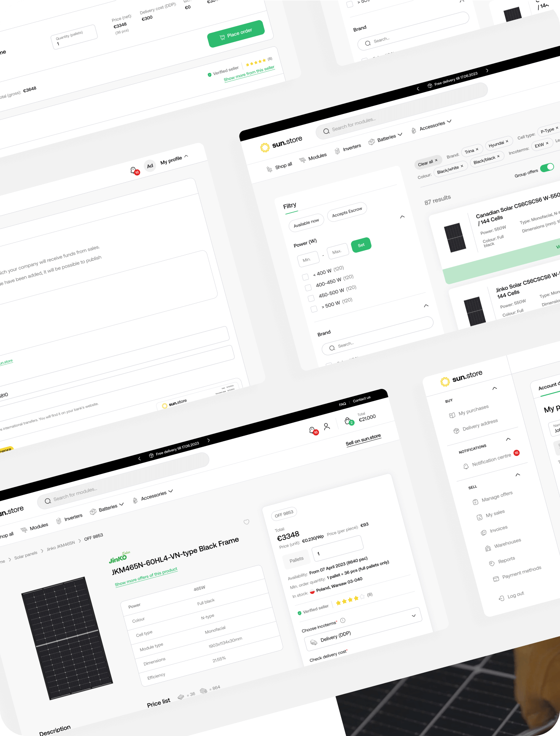Collapse the Filtry filter section chevron
The height and width of the screenshot is (736, 560).
pyautogui.click(x=402, y=217)
